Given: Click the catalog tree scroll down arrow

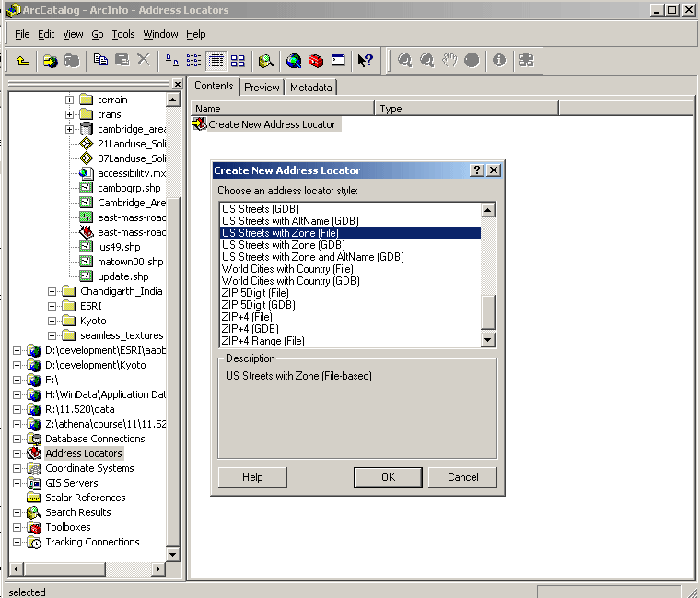Looking at the screenshot, I should coord(173,555).
